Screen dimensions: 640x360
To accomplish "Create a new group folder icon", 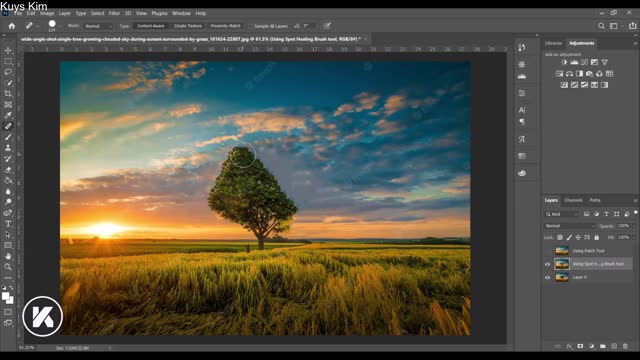I will point(603,346).
